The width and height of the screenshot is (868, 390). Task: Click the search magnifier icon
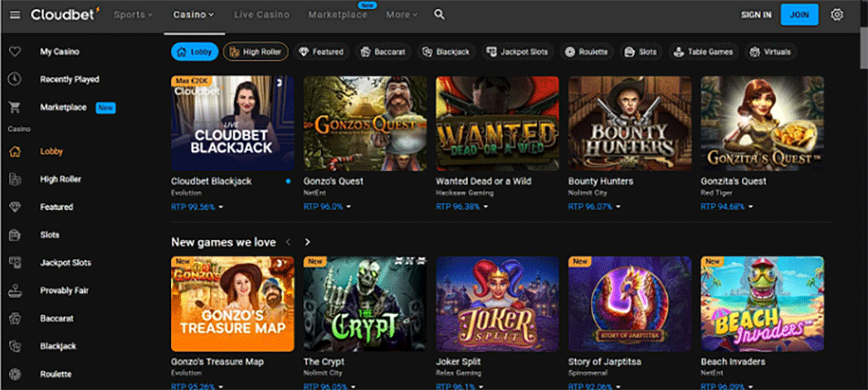[439, 15]
